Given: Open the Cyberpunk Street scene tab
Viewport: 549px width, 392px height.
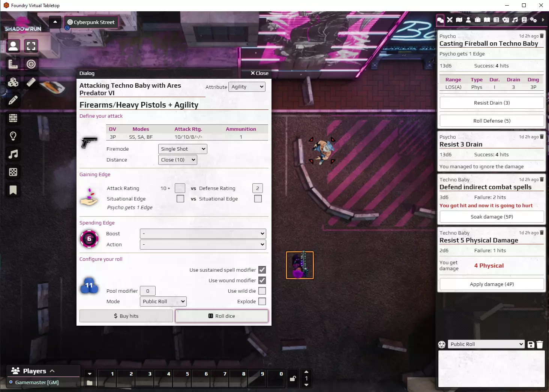Looking at the screenshot, I should pos(91,22).
